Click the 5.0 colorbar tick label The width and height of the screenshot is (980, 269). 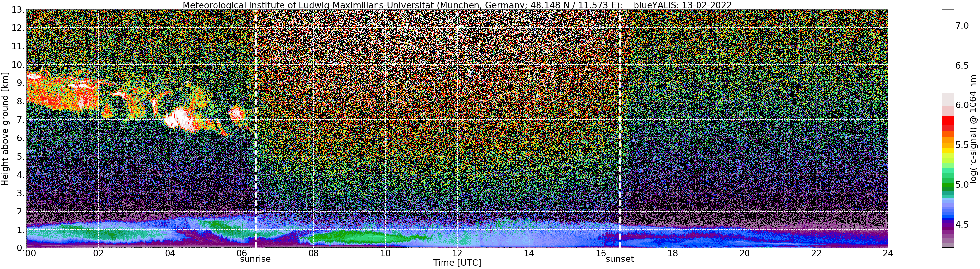[962, 184]
